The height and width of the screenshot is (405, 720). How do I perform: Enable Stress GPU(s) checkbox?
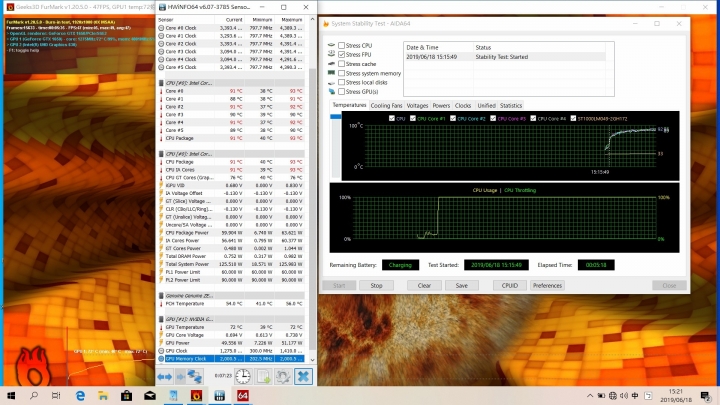click(x=342, y=91)
